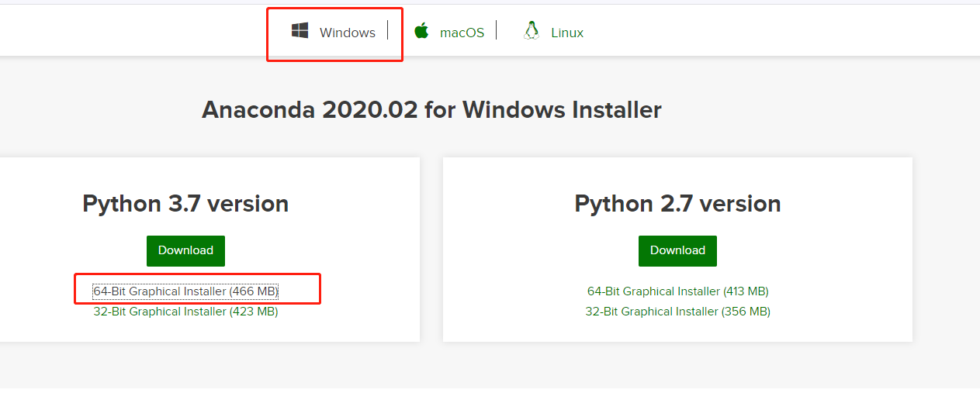This screenshot has height=410, width=980.
Task: Click the Windows logo icon
Action: 300,31
